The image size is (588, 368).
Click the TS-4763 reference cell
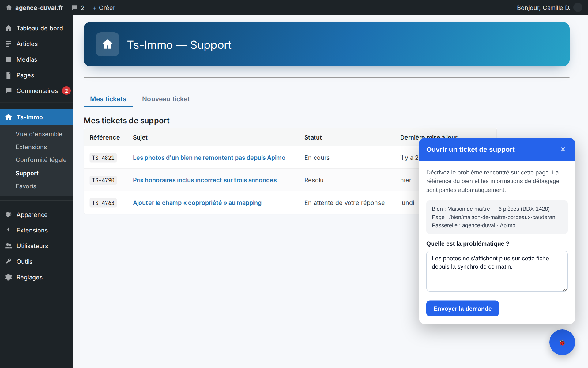click(x=103, y=203)
